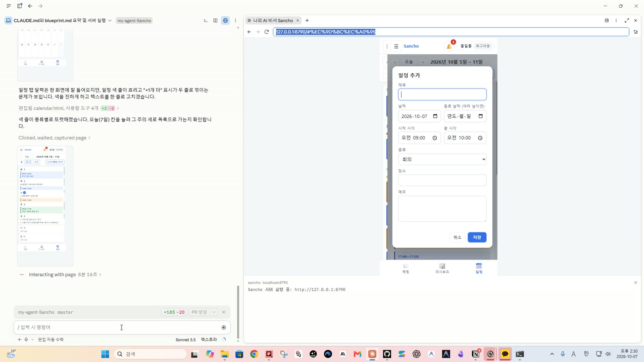Open the clock picker for 오전 09:00
This screenshot has width=644, height=362.
pos(435,138)
